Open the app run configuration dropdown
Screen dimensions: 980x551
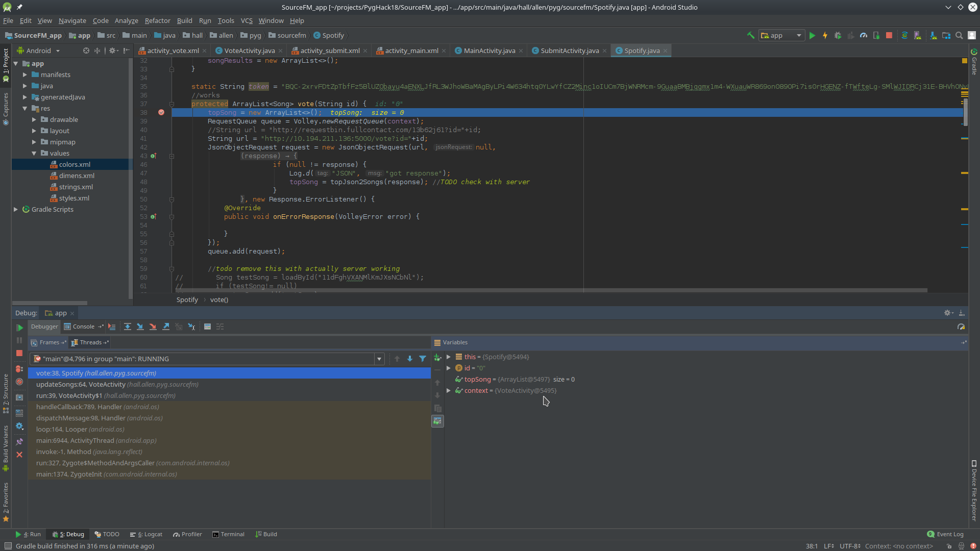(x=781, y=35)
